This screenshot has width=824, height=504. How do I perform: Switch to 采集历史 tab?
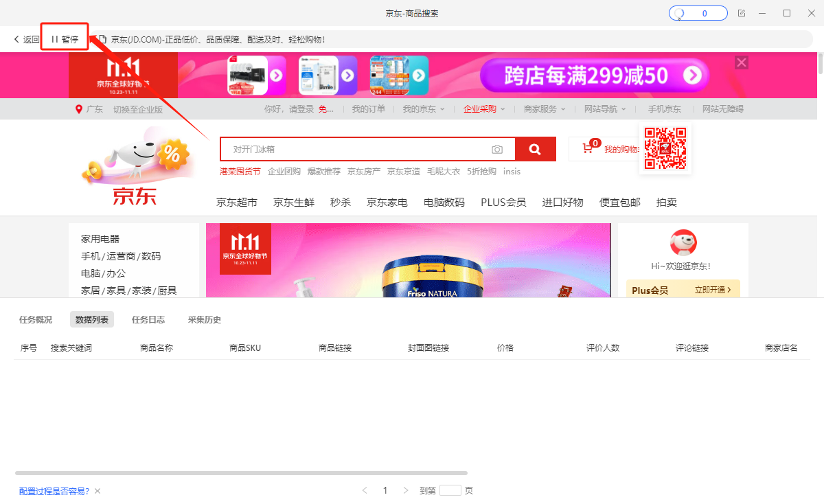[205, 319]
